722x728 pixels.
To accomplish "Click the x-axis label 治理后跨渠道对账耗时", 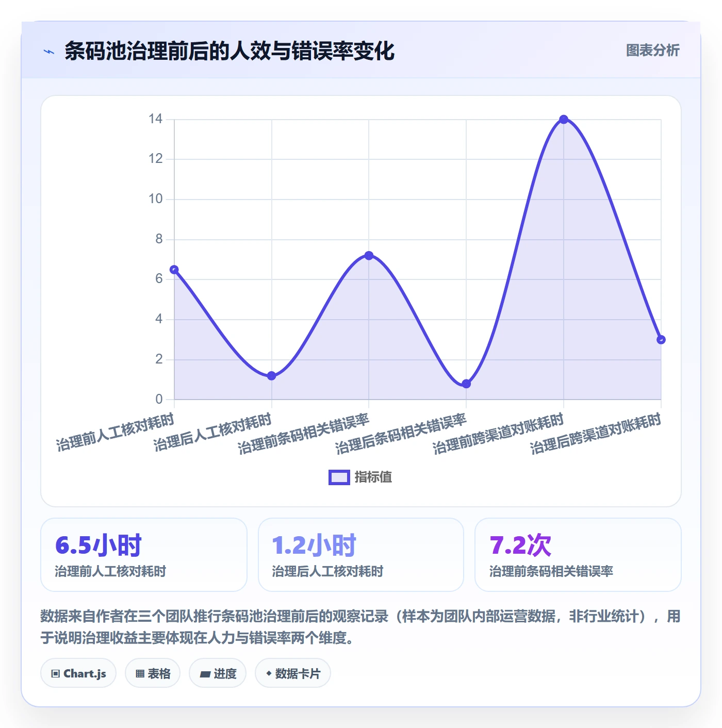I will (x=597, y=434).
